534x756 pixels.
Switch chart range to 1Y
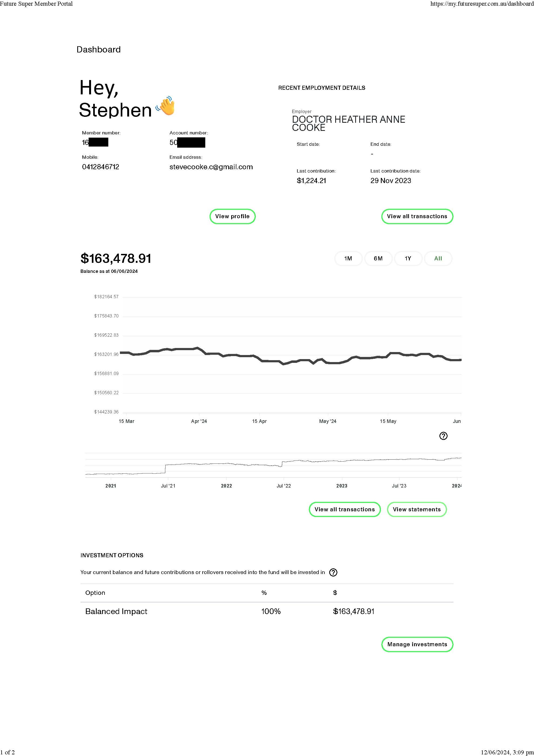point(408,258)
